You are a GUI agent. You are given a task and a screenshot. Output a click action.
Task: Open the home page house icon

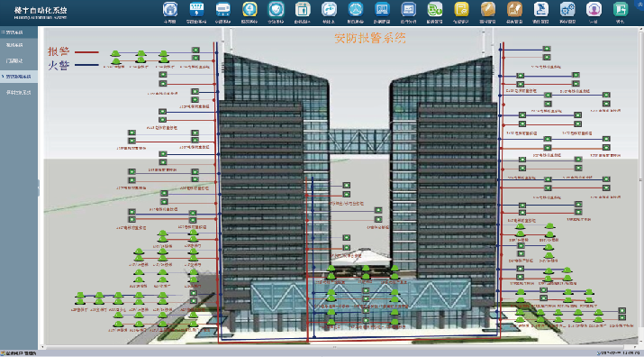170,9
